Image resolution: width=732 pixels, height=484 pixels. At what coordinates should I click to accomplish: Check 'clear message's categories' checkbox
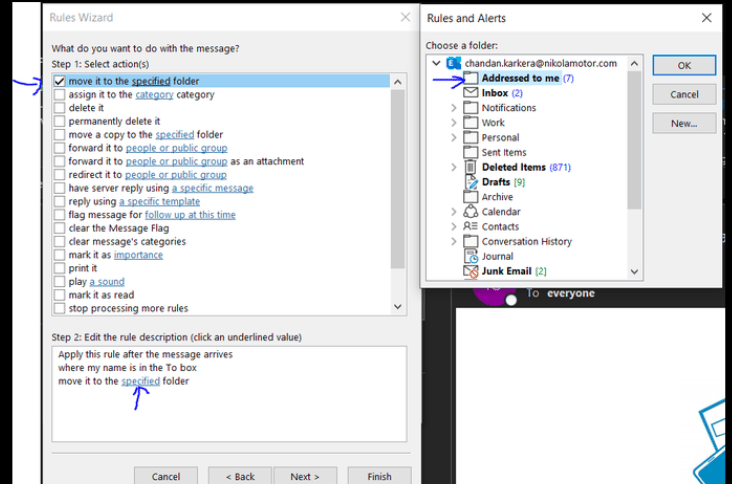tap(59, 242)
